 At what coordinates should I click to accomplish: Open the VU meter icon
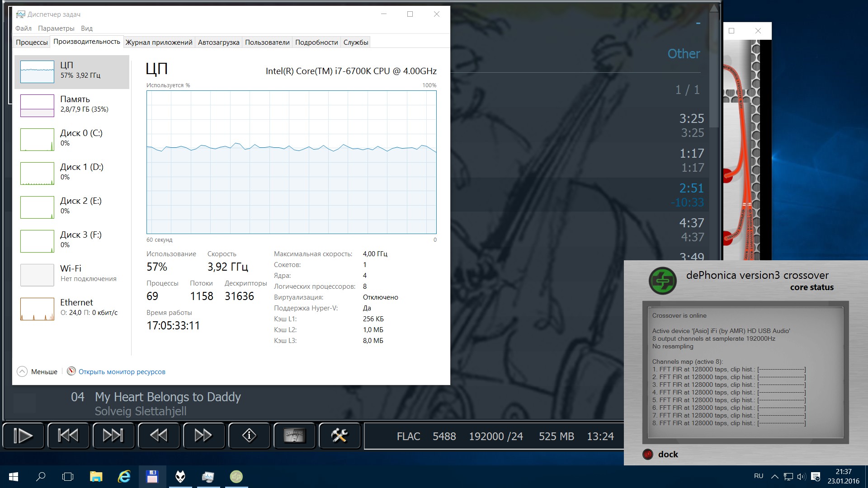coord(294,436)
